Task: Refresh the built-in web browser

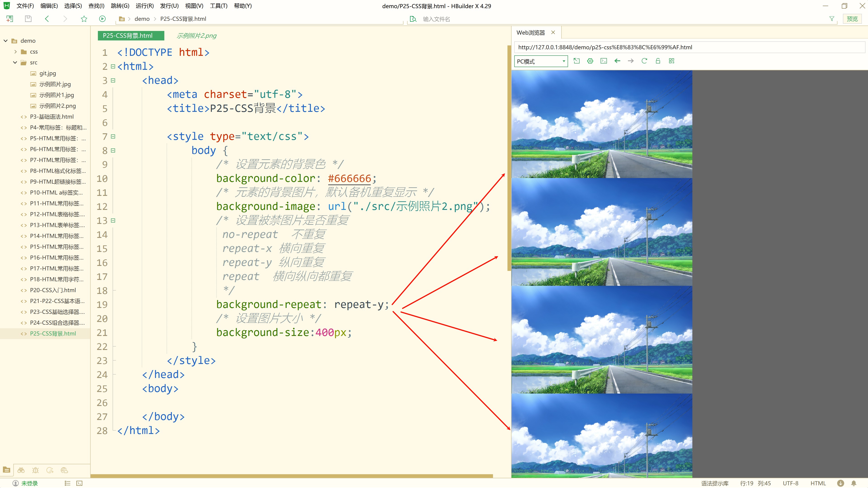Action: [644, 61]
